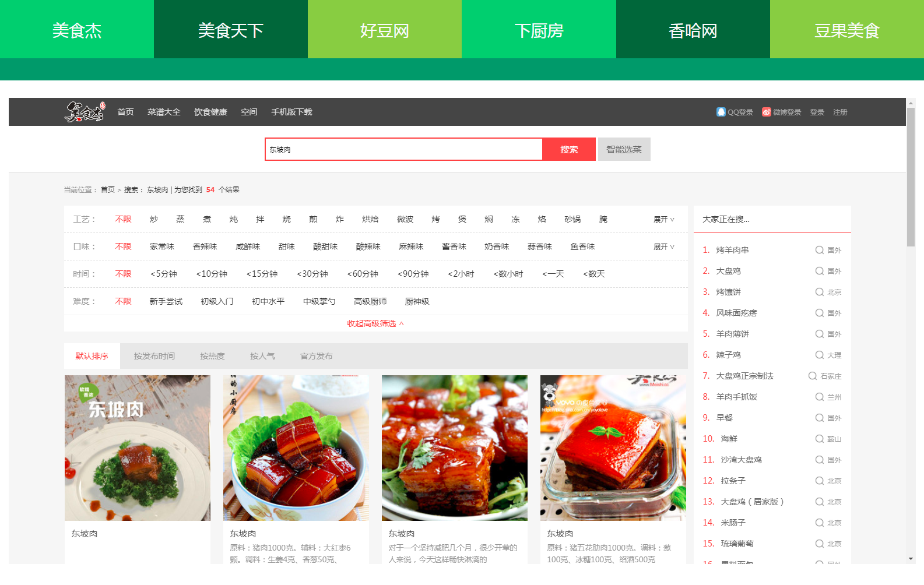Switch to the 下厨房 top tab

(539, 29)
